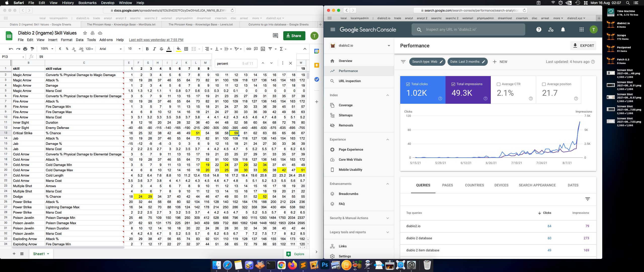Open the fill color picker
This screenshot has height=272, width=644.
click(178, 49)
